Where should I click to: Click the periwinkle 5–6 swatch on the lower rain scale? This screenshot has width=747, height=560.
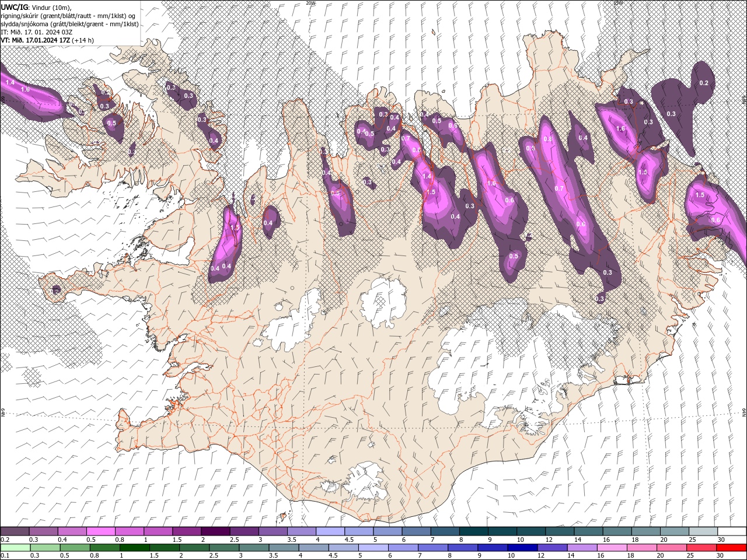(373, 547)
